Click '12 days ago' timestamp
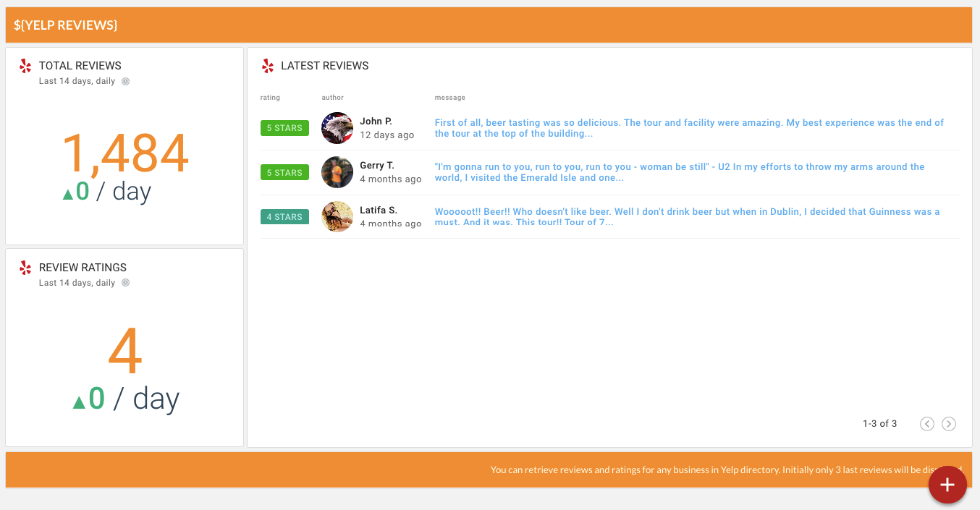The height and width of the screenshot is (510, 980). point(387,135)
